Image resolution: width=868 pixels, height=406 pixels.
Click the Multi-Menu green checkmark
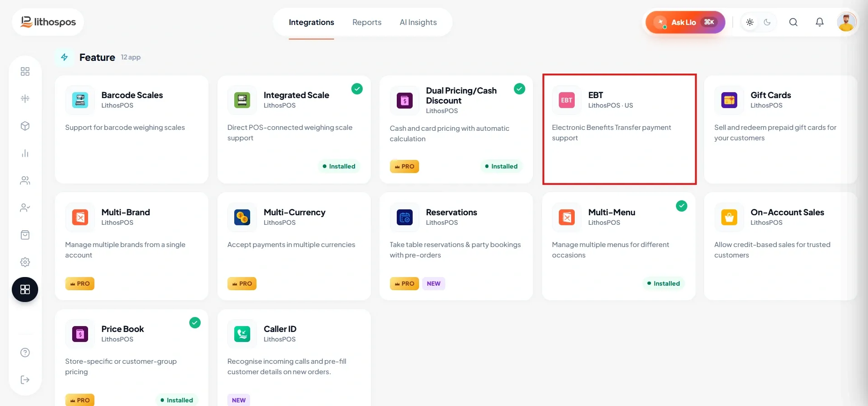[681, 206]
